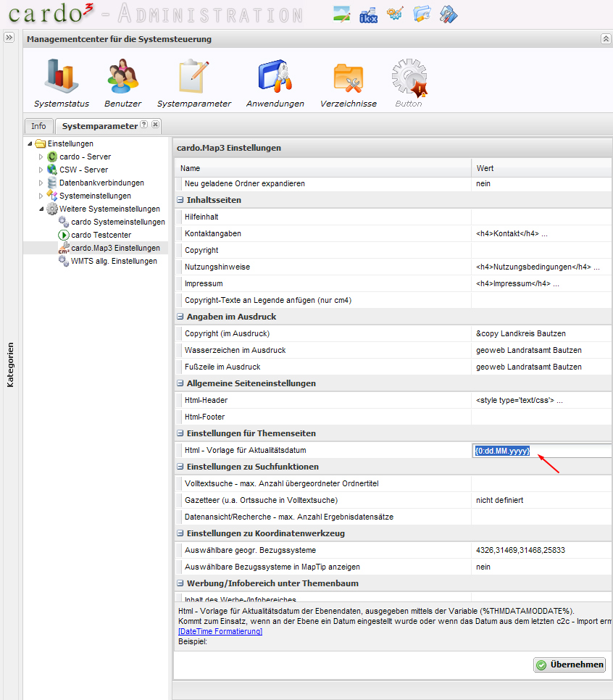
Task: Expand the Kategorien side panel
Action: pyautogui.click(x=9, y=38)
